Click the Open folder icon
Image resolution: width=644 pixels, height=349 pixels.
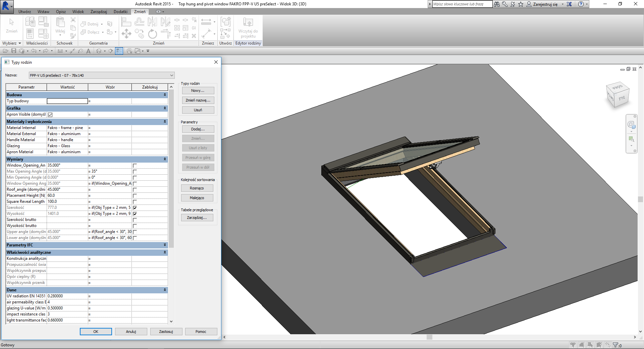pos(5,51)
